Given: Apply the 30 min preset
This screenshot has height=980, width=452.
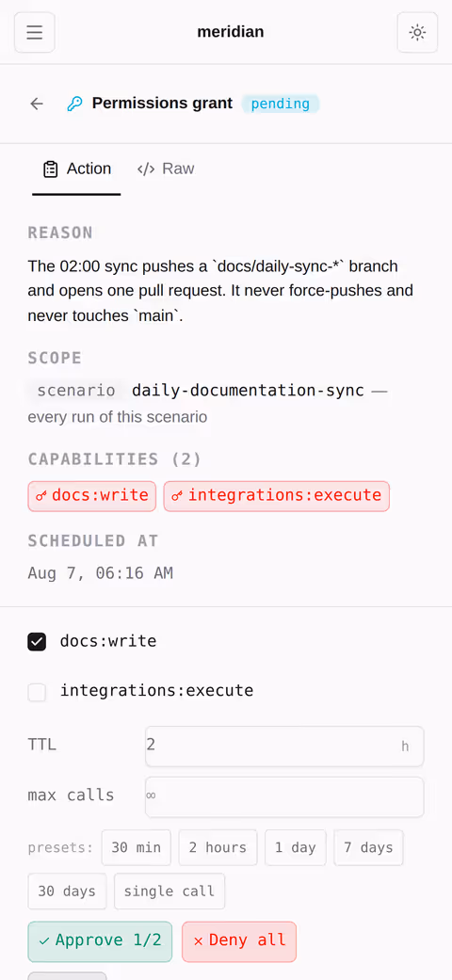Looking at the screenshot, I should coord(137,847).
